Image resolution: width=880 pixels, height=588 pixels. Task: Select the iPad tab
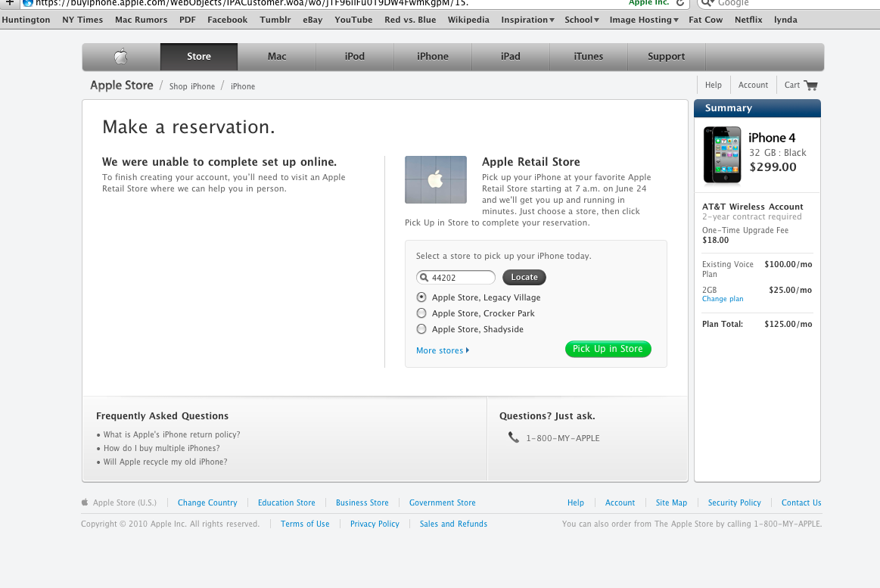click(x=511, y=57)
